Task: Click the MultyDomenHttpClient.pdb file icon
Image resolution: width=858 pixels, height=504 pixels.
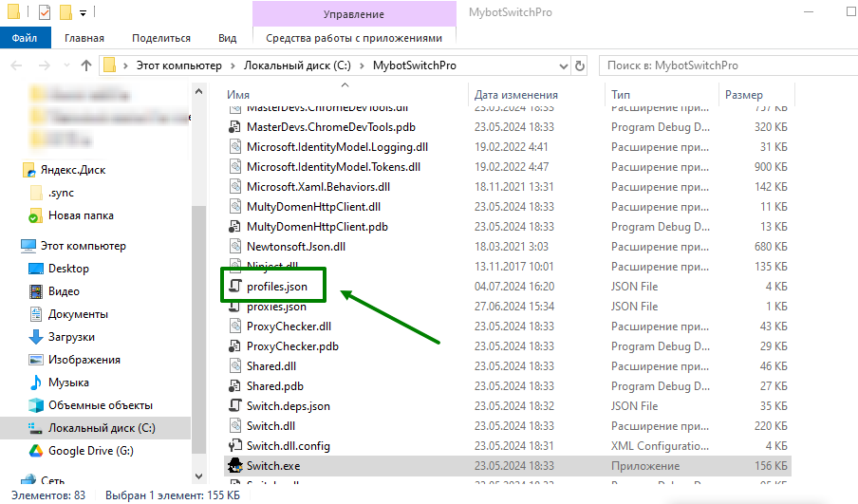Action: (234, 227)
